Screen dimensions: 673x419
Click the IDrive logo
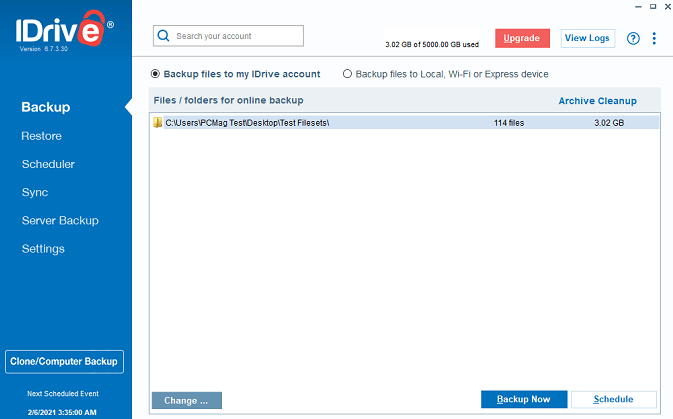point(64,29)
